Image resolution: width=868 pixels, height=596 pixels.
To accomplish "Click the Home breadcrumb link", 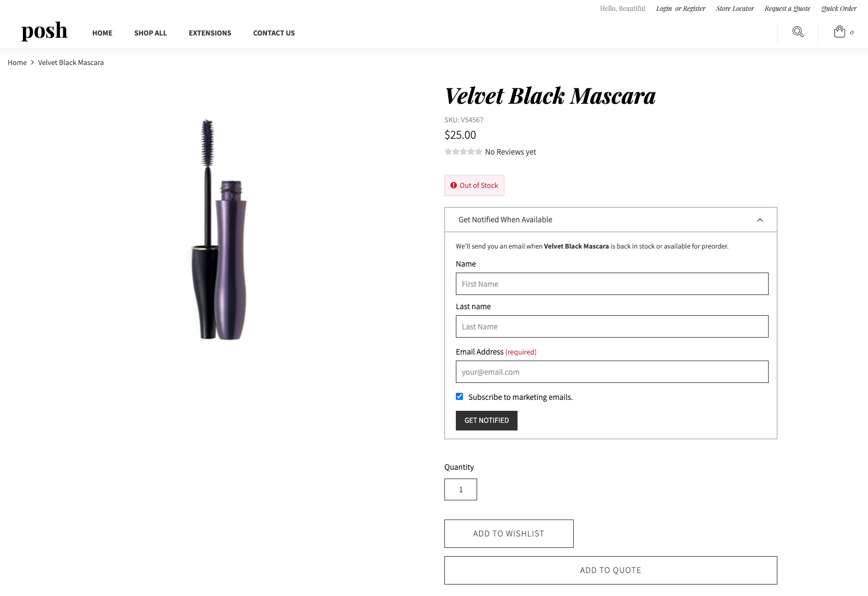I will click(17, 63).
